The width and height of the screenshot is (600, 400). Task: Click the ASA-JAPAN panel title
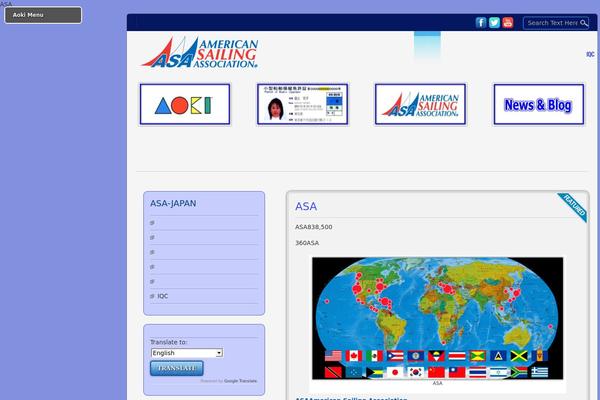point(173,203)
